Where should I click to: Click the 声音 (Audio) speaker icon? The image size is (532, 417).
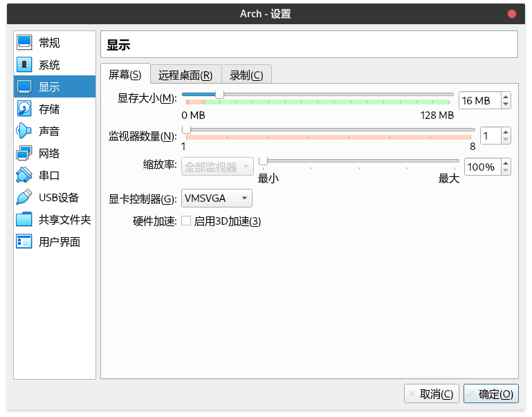point(24,131)
